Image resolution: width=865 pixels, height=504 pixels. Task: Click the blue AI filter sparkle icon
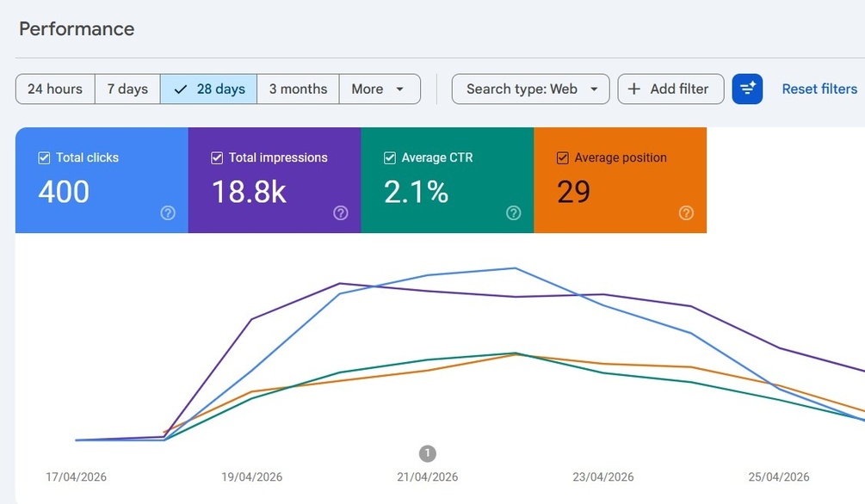[747, 89]
